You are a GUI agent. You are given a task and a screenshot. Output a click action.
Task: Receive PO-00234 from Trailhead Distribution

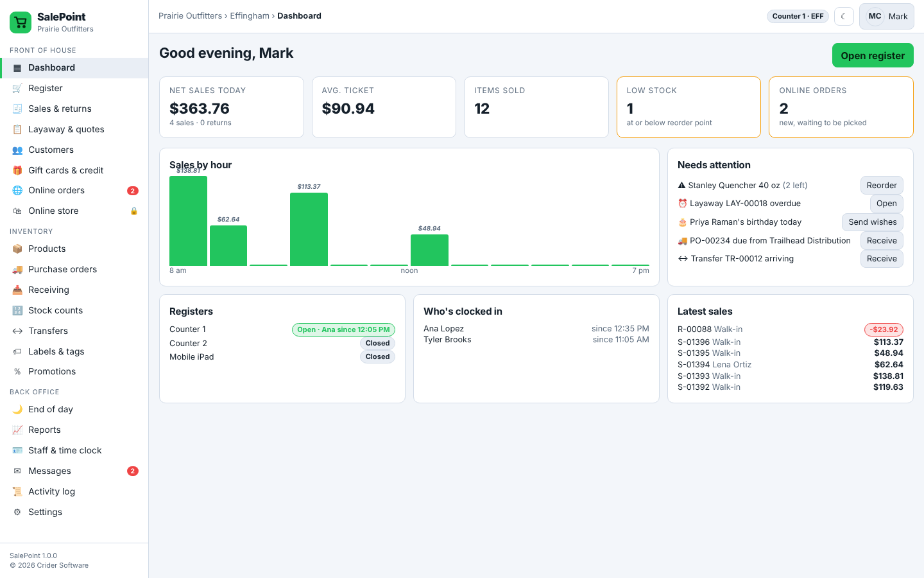[x=882, y=241]
